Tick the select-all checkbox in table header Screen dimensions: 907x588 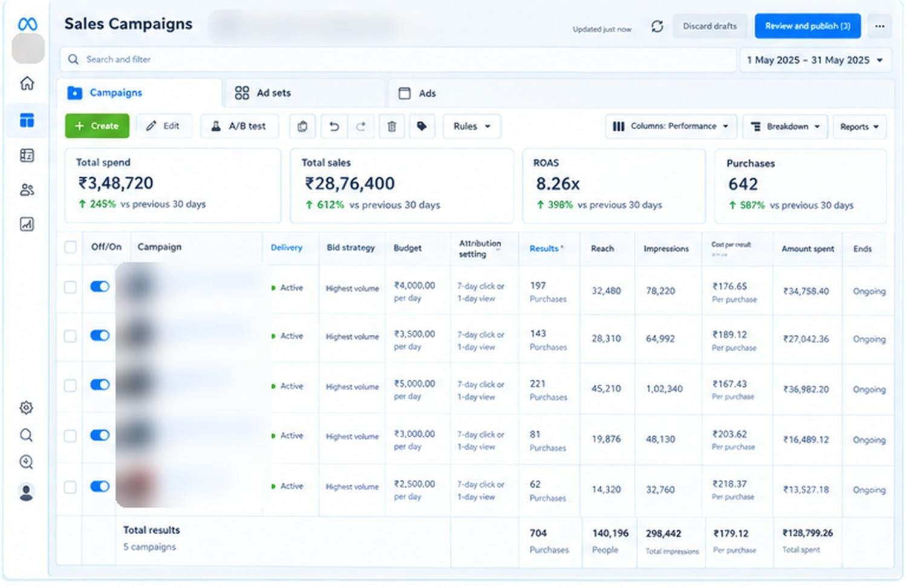[x=70, y=247]
